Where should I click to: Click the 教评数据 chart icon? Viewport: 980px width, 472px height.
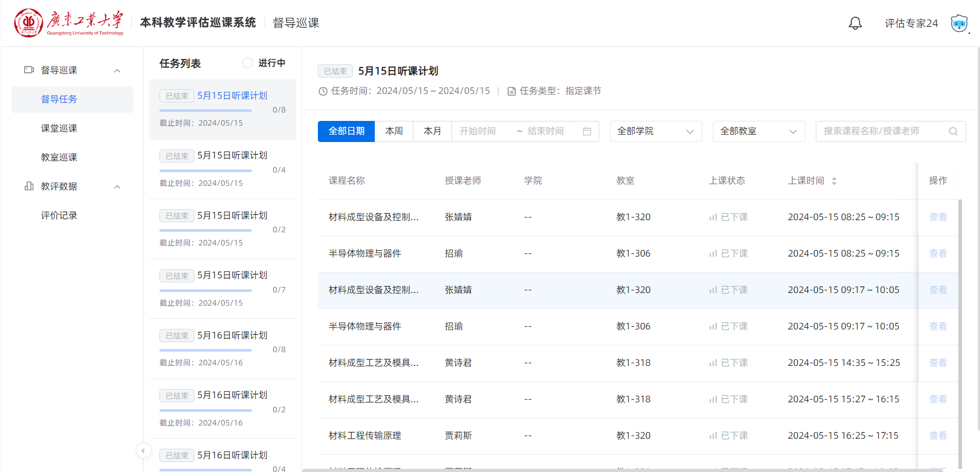point(29,186)
